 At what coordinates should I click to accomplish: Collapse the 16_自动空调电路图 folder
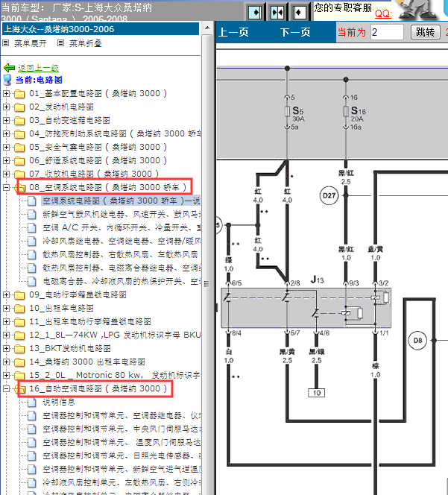click(6, 388)
